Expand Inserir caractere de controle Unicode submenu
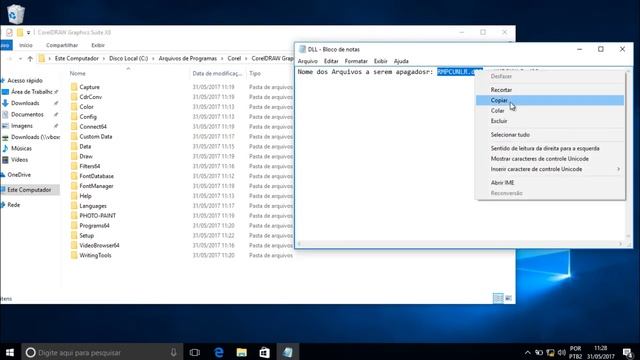 (x=550, y=169)
